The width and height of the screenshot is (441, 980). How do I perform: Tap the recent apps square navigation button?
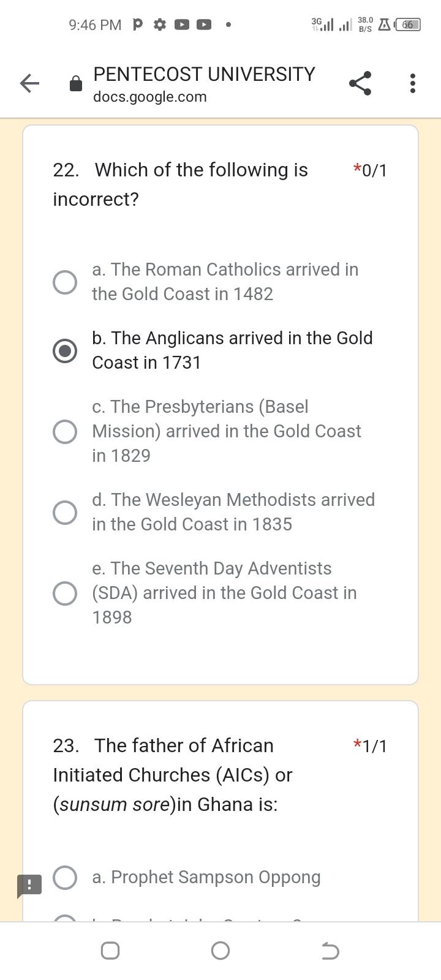pyautogui.click(x=110, y=951)
